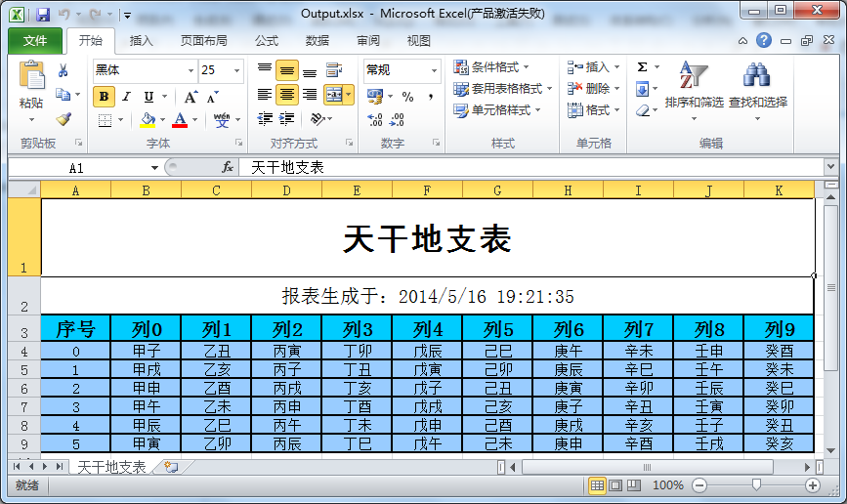Switch to Page Layout view in status bar
Viewport: 847px width, 504px height.
(615, 485)
